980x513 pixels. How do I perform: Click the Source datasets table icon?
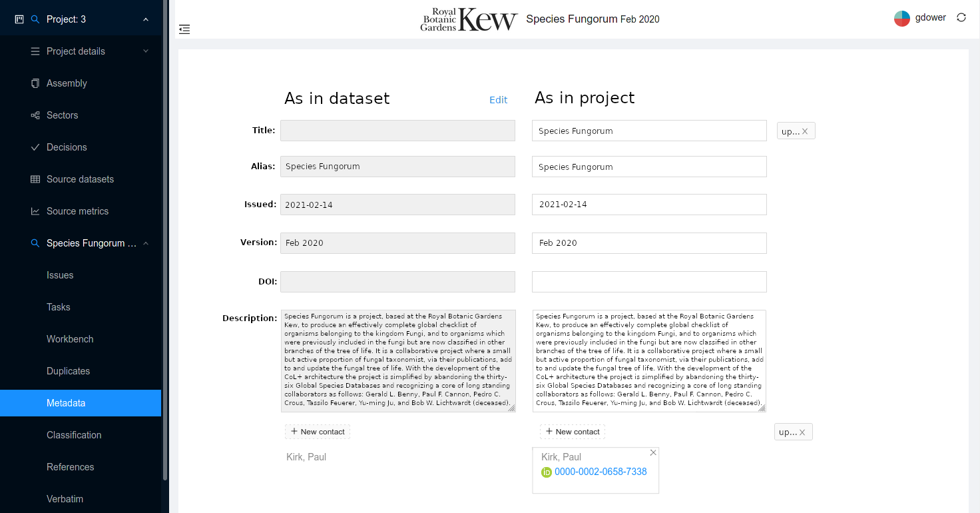click(35, 179)
